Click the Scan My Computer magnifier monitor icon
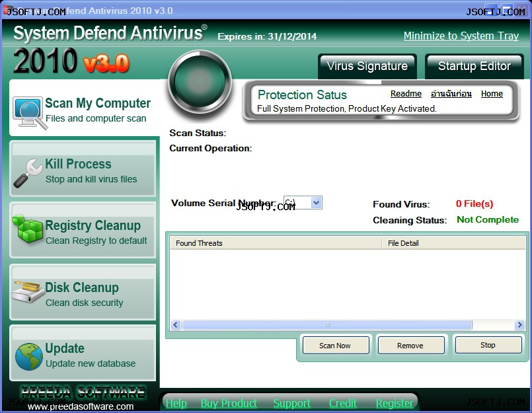Image resolution: width=532 pixels, height=413 pixels. [30, 113]
